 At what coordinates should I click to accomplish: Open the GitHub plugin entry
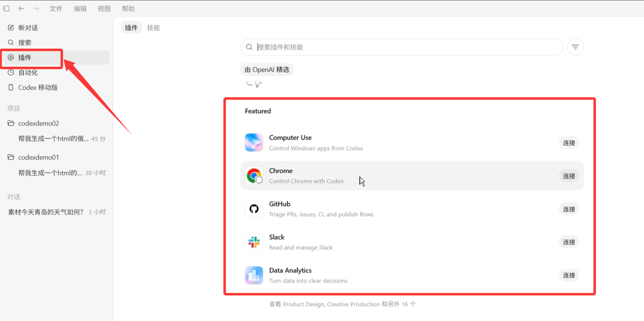412,209
